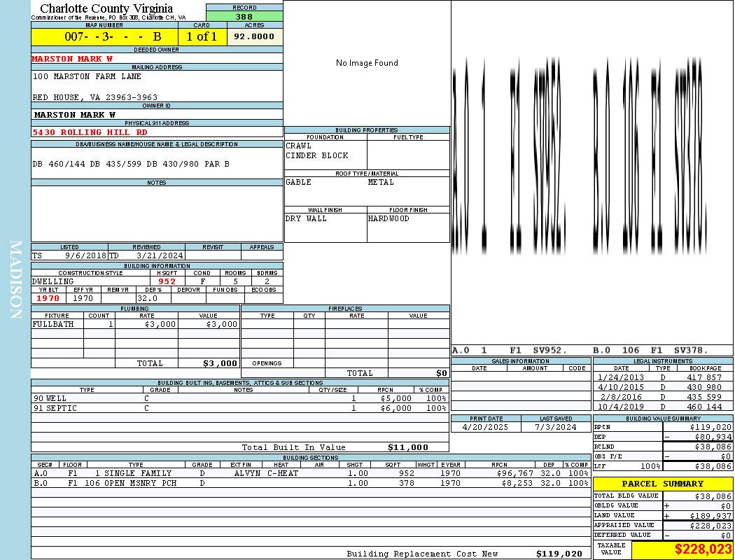This screenshot has width=735, height=560.
Task: Click physical 911 address 5430 Rolling Hill Rd
Action: coord(90,132)
